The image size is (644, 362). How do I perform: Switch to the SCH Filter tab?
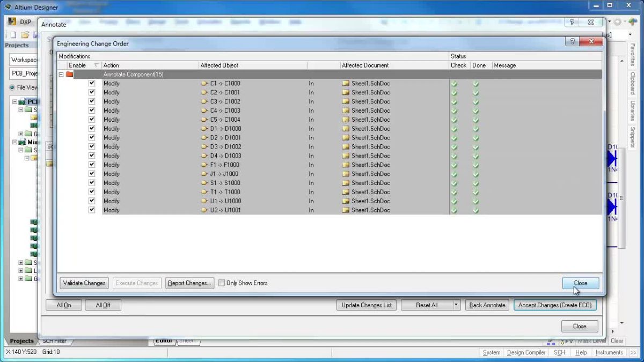click(x=55, y=341)
